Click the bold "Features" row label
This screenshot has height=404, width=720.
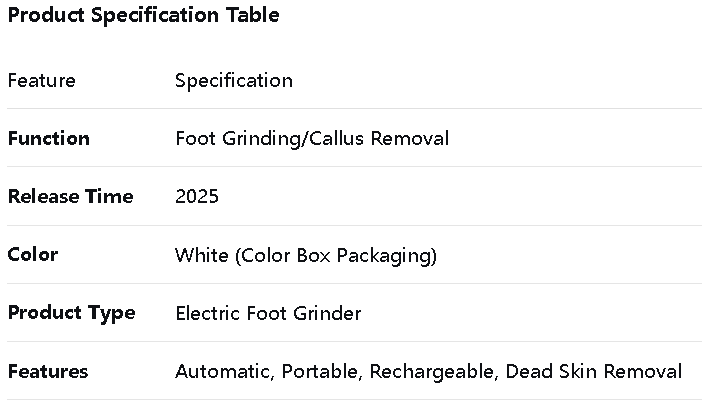pos(47,371)
